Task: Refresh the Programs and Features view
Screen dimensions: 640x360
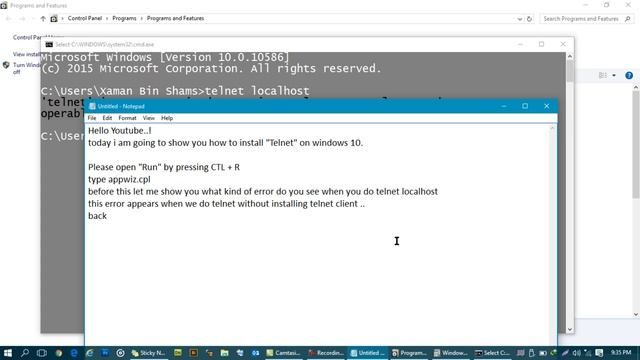Action: [x=529, y=19]
